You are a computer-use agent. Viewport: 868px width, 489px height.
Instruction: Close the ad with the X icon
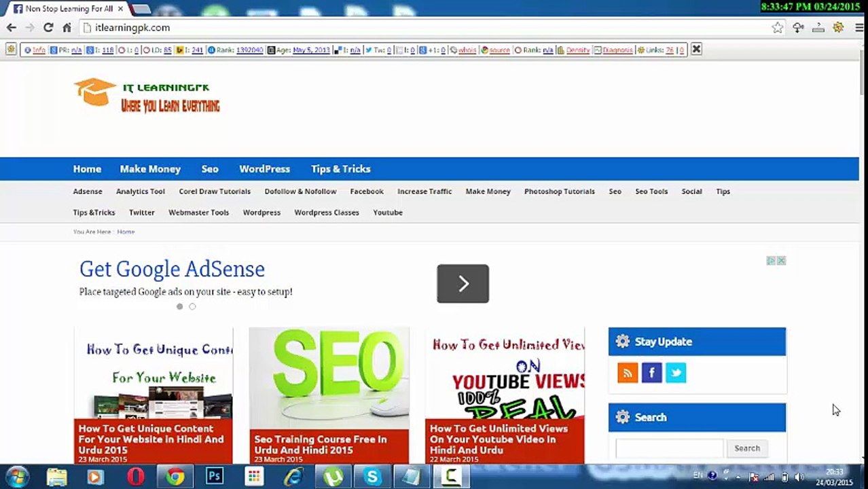(x=782, y=261)
